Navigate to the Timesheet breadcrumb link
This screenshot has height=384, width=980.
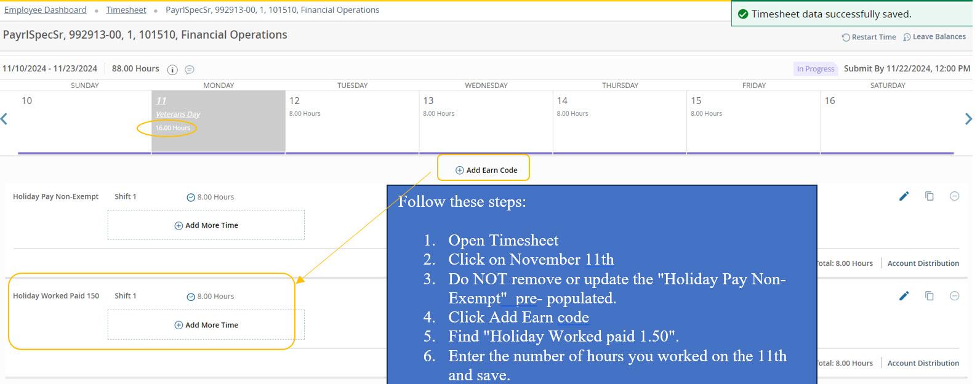(126, 10)
